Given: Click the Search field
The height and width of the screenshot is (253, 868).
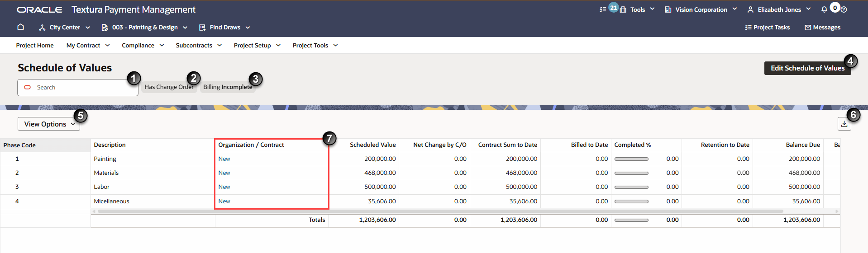Looking at the screenshot, I should [x=78, y=88].
